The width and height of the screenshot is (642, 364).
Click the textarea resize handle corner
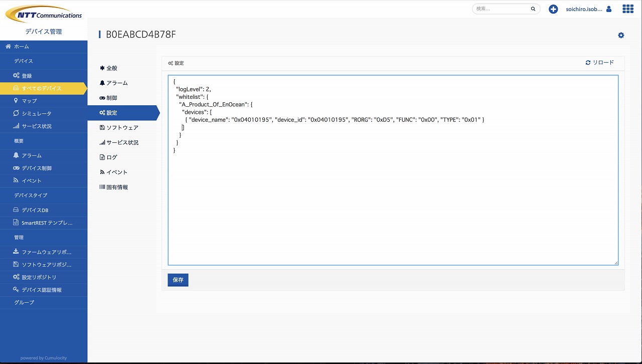click(616, 263)
